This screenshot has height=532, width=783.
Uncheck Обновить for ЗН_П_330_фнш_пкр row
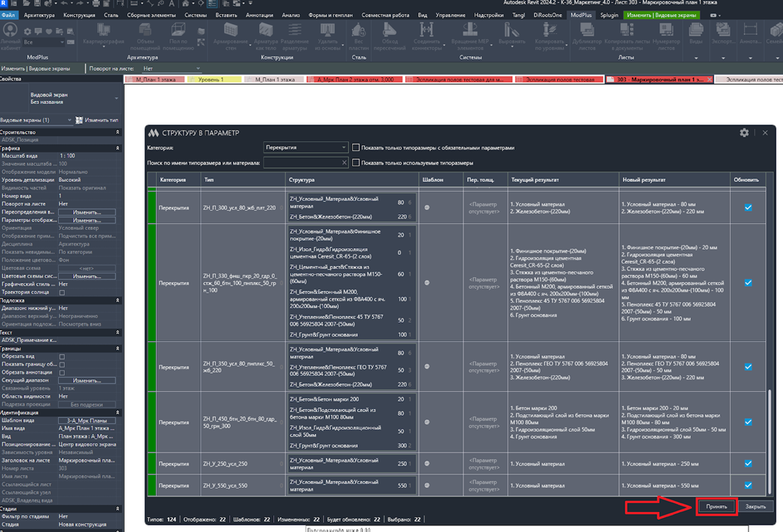point(748,283)
